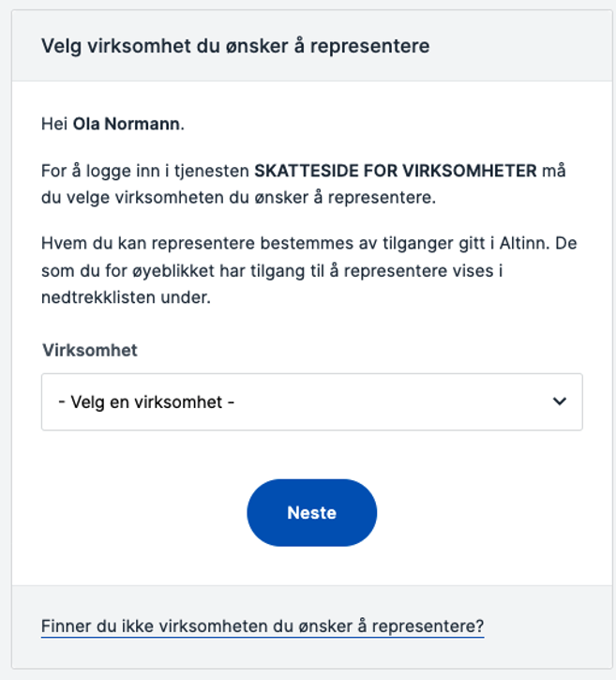This screenshot has width=616, height=680.
Task: Click the chevron arrow in the dropdown
Action: 560,401
